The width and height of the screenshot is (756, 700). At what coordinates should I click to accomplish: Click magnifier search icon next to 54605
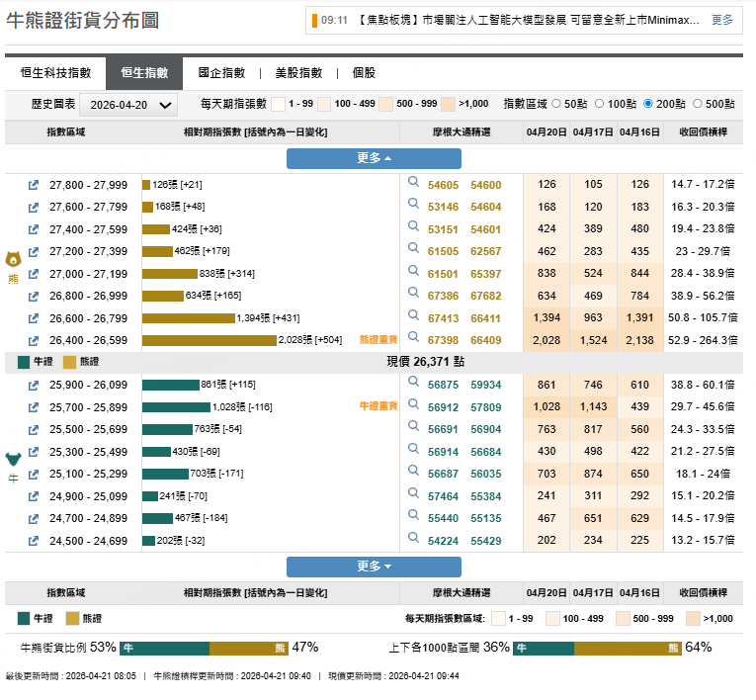[x=414, y=184]
